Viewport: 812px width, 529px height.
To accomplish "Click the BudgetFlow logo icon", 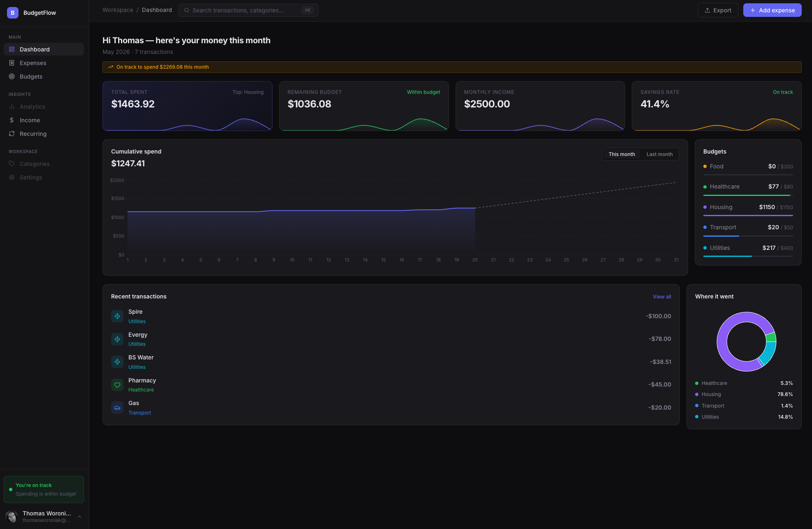I will point(13,13).
